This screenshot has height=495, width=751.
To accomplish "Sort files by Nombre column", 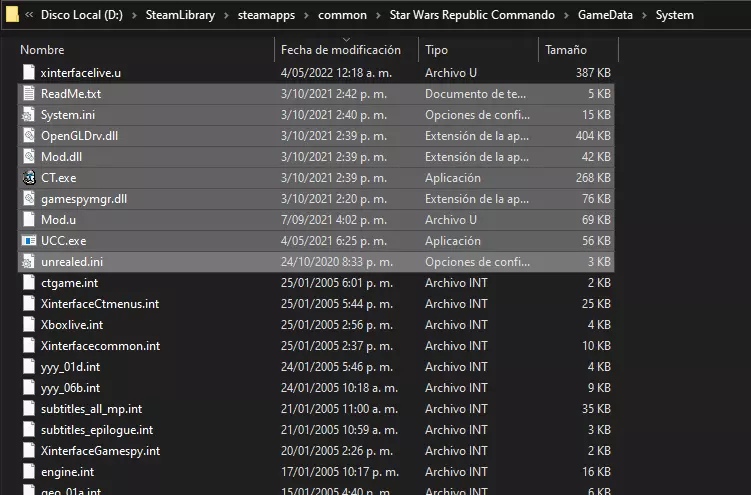I will click(x=42, y=50).
